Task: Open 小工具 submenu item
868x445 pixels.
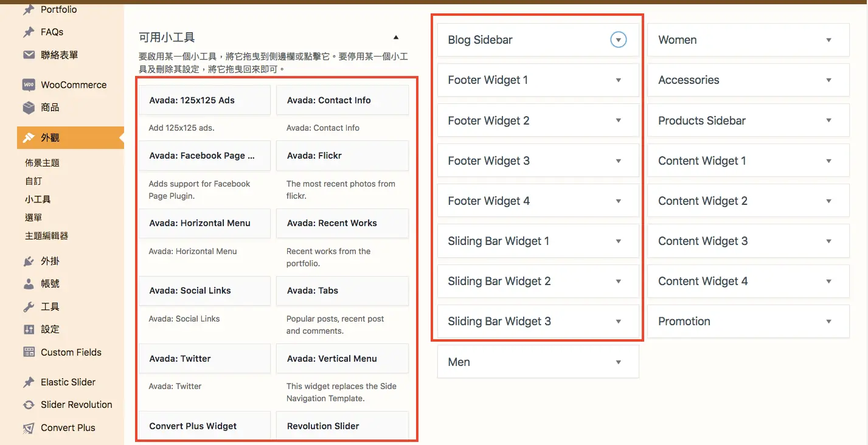Action: (38, 199)
